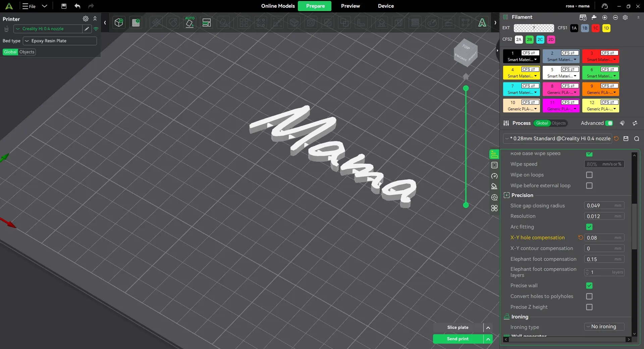Image resolution: width=644 pixels, height=349 pixels.
Task: Expand Slice plate options arrow
Action: (x=488, y=328)
